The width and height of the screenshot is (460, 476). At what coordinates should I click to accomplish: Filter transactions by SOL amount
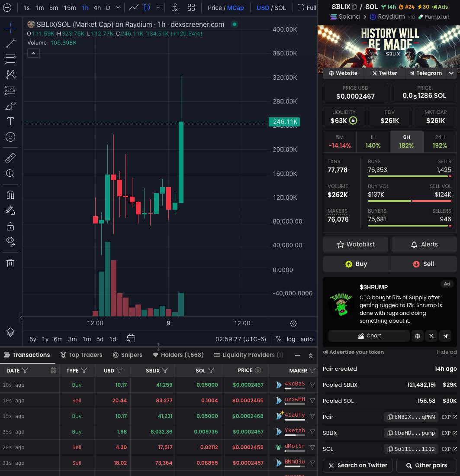click(211, 371)
